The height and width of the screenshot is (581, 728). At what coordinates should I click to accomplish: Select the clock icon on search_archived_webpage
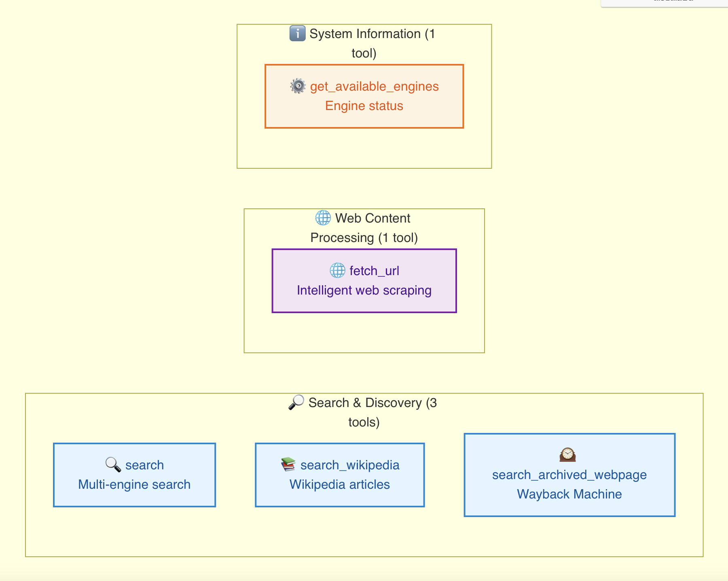point(568,455)
